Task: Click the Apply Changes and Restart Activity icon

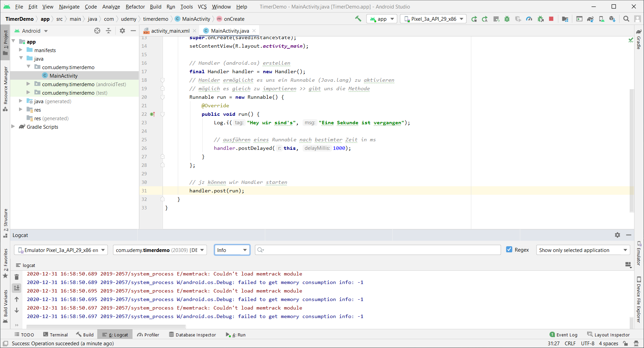Action: point(485,19)
